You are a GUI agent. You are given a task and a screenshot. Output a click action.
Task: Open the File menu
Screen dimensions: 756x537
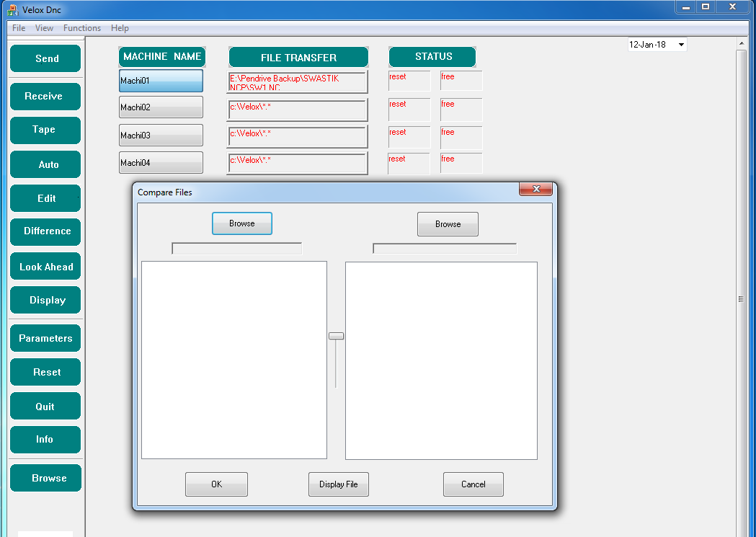[x=19, y=28]
